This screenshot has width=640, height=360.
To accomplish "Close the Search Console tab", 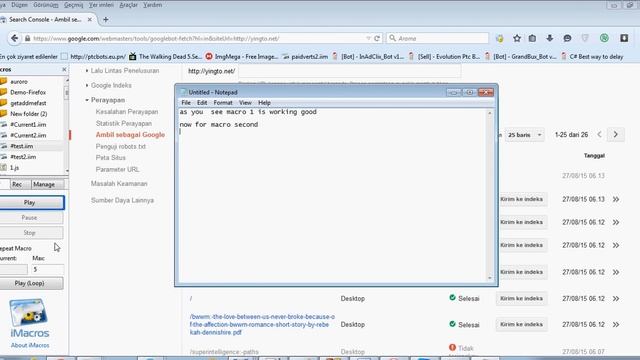I will [x=90, y=20].
